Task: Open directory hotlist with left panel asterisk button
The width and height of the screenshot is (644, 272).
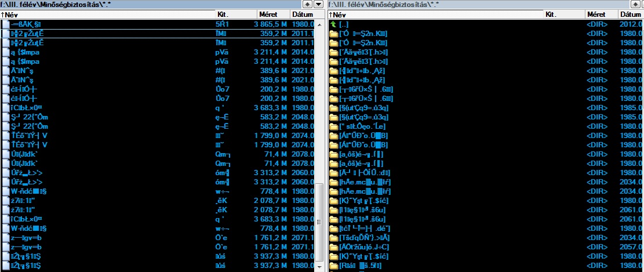Action: pyautogui.click(x=307, y=4)
